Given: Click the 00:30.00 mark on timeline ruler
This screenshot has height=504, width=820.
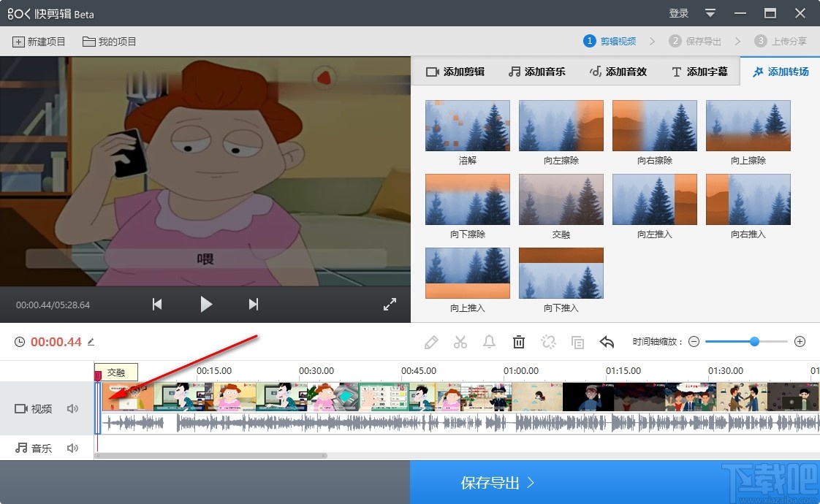Looking at the screenshot, I should [316, 370].
